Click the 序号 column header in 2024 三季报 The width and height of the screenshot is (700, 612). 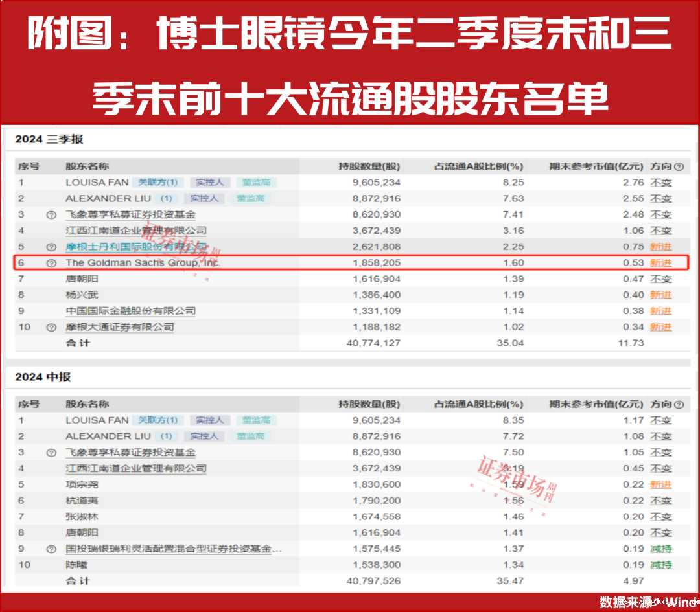tap(29, 166)
